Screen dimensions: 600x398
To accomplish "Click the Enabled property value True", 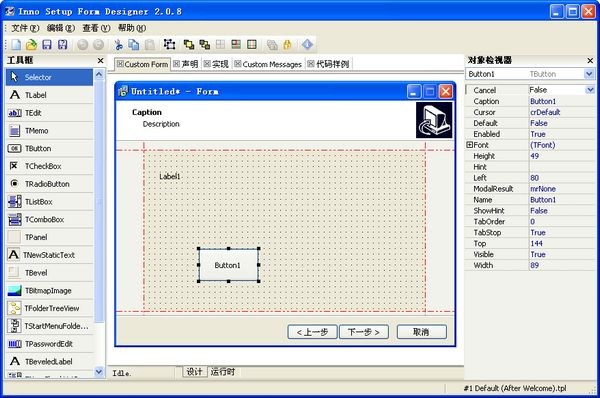I will 562,134.
